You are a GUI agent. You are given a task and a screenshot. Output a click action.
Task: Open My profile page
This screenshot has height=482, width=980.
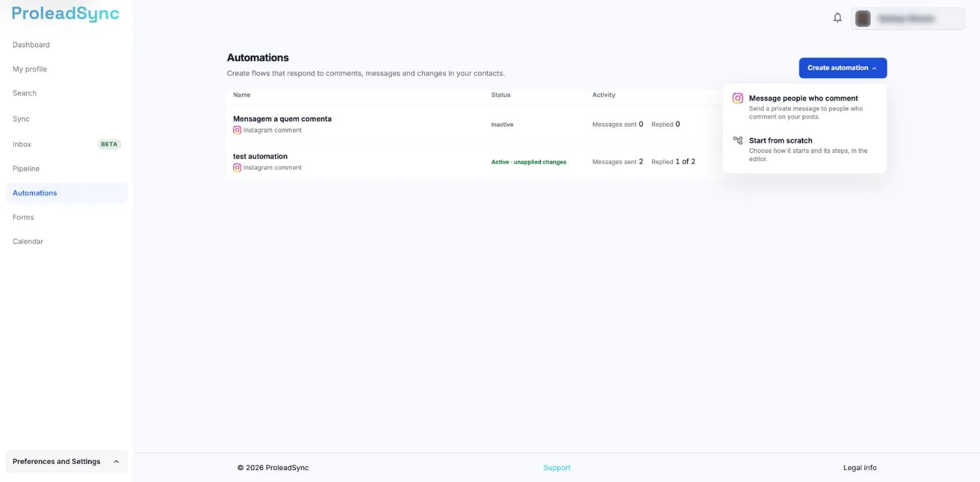(x=29, y=69)
